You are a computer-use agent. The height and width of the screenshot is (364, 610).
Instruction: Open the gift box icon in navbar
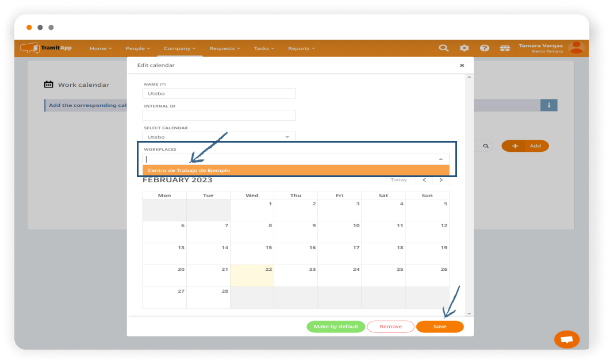click(505, 48)
